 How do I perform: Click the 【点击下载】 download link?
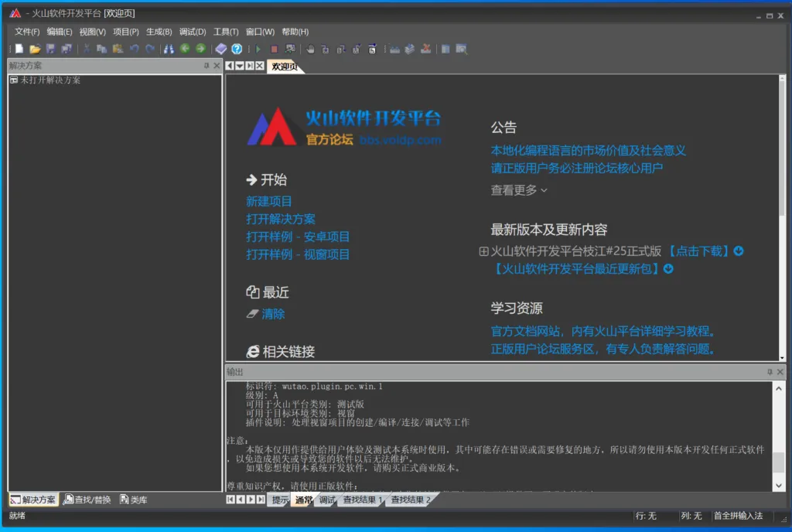point(698,251)
